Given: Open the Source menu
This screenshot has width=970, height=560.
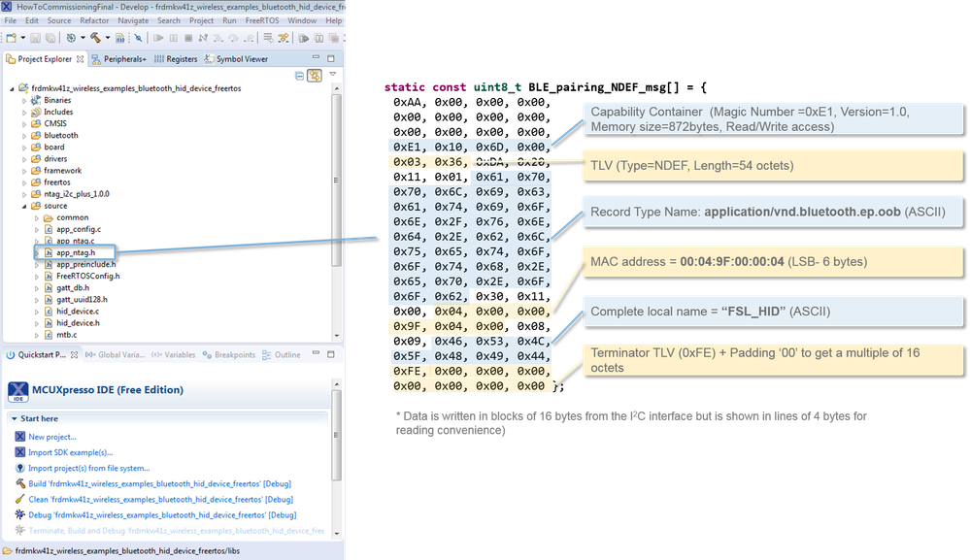Looking at the screenshot, I should click(x=59, y=20).
